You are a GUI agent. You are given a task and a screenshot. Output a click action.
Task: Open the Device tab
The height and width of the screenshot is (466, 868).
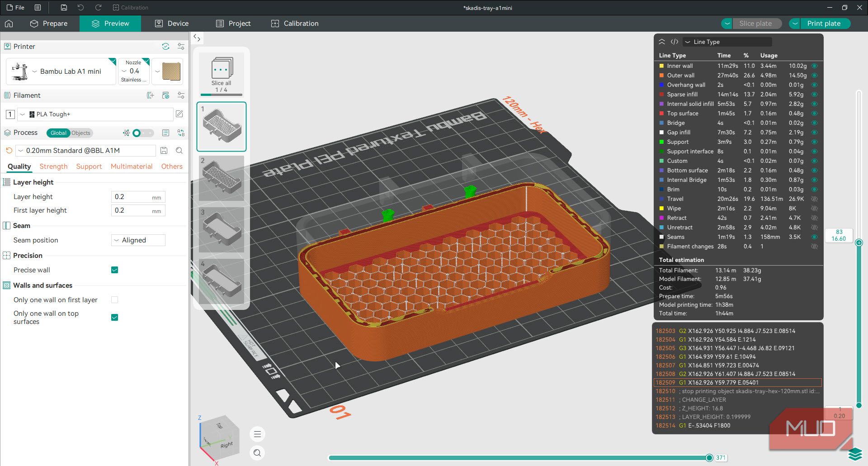[172, 24]
